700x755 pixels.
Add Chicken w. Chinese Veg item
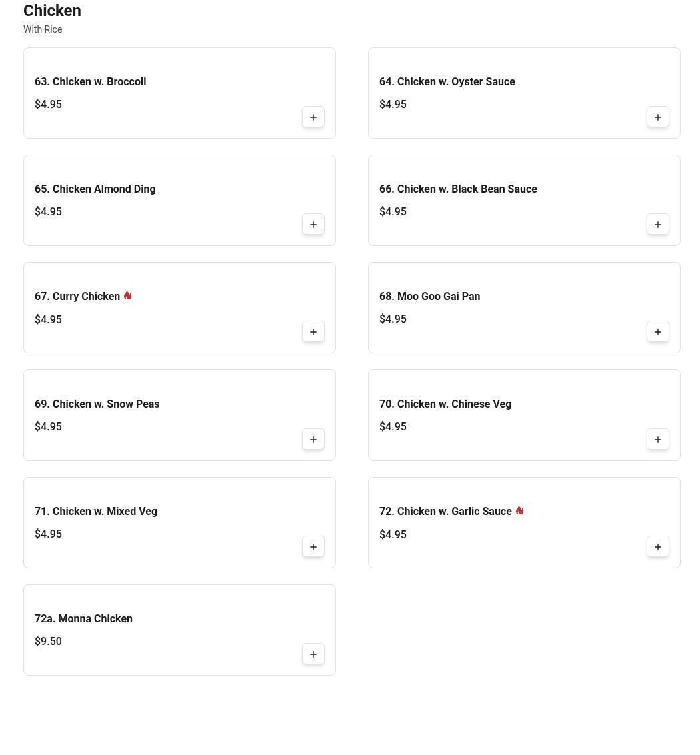[x=657, y=439]
